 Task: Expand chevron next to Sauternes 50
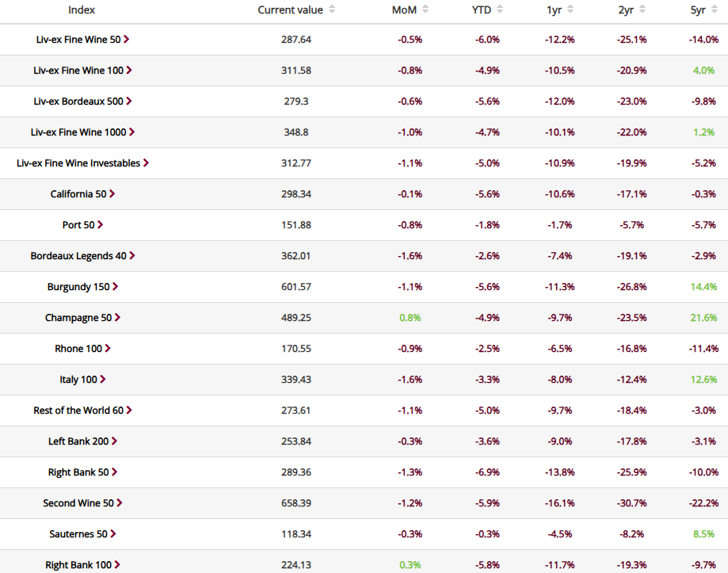(112, 534)
